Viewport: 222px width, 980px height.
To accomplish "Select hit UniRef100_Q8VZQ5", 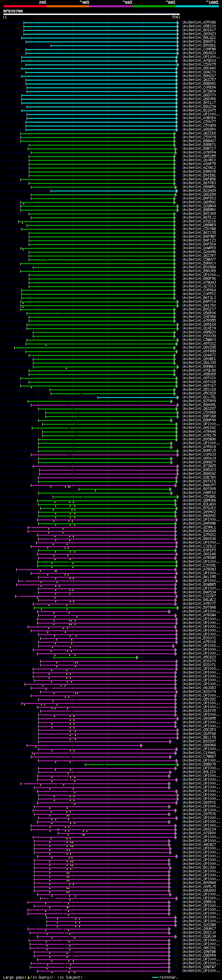I will [199, 348].
